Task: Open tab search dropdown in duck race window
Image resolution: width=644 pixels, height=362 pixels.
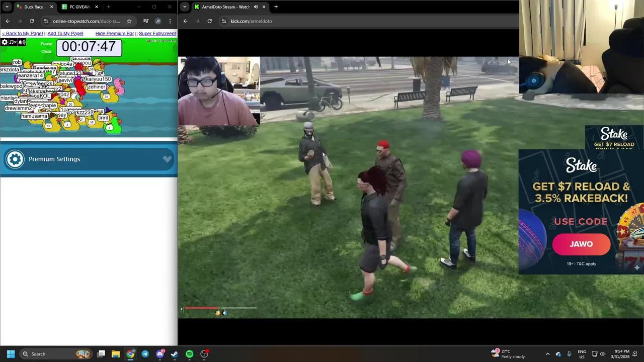Action: coord(7,7)
